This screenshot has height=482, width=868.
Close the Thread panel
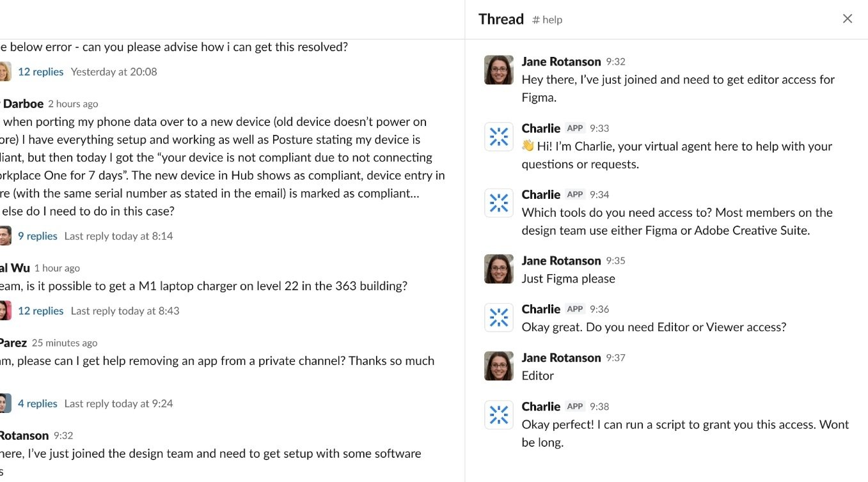tap(848, 19)
